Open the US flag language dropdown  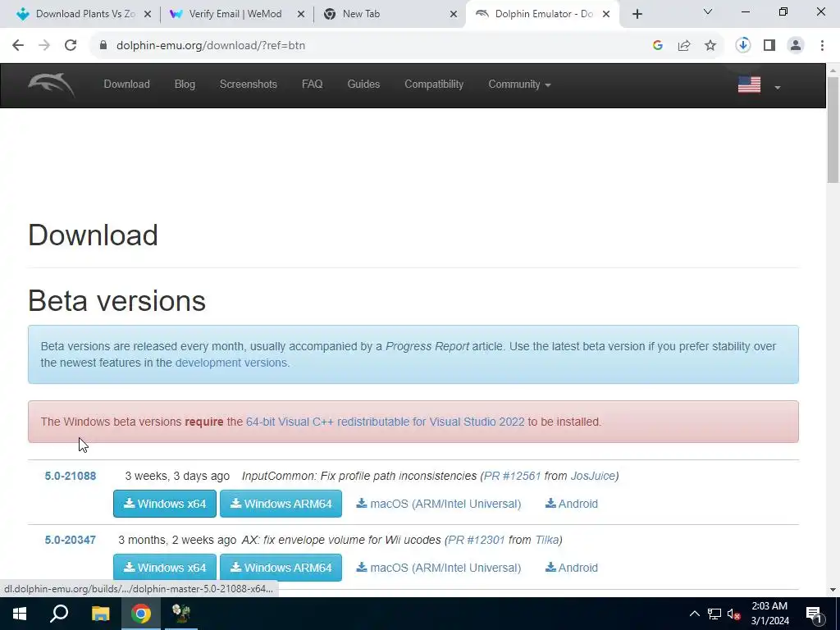[759, 85]
